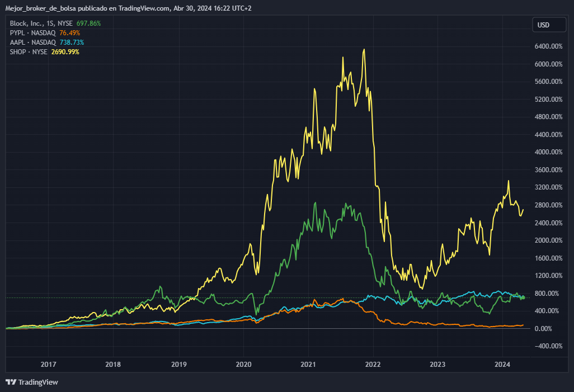Click SHOP's 2690.99% value
The image size is (574, 392).
(65, 52)
